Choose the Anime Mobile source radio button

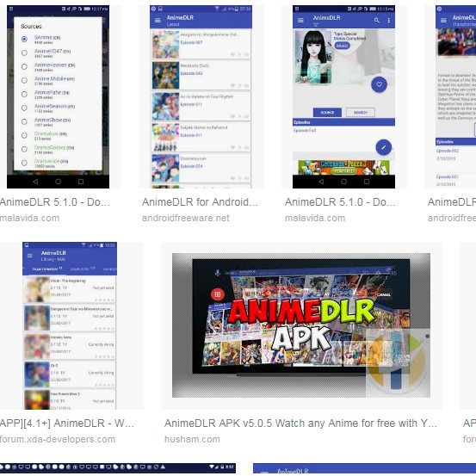tap(24, 80)
